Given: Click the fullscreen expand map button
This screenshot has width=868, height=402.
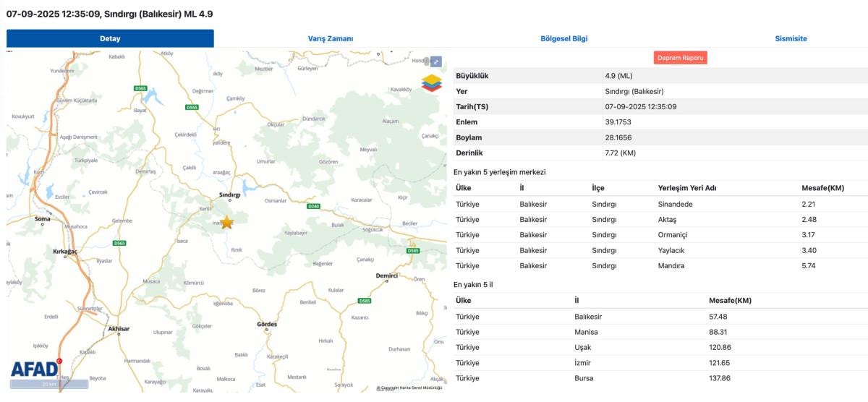Looking at the screenshot, I should tap(435, 61).
